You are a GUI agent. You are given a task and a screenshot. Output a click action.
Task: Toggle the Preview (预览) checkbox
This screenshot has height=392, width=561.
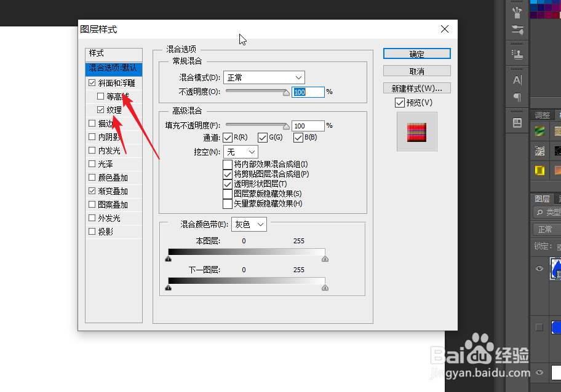click(400, 103)
